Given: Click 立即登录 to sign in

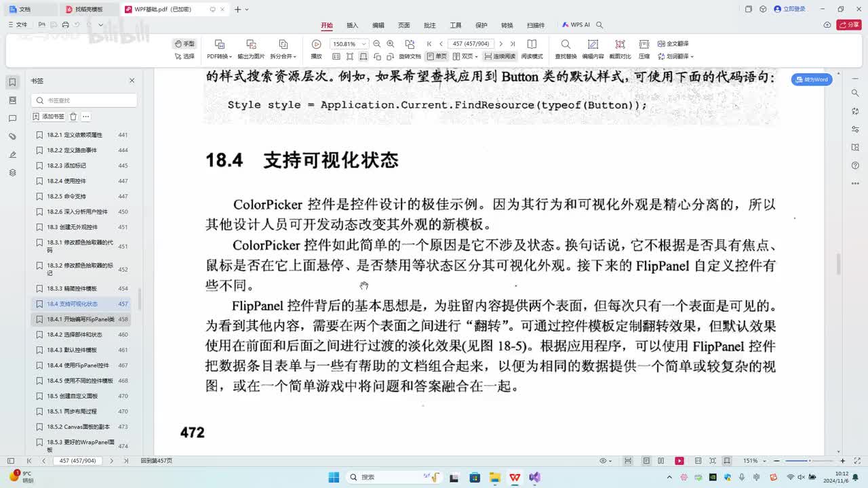Looking at the screenshot, I should [x=790, y=9].
